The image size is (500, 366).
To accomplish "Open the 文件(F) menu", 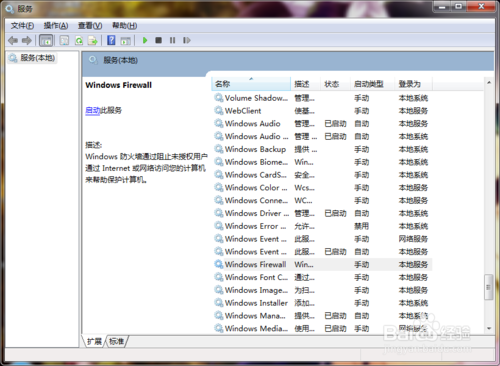I will (22, 26).
